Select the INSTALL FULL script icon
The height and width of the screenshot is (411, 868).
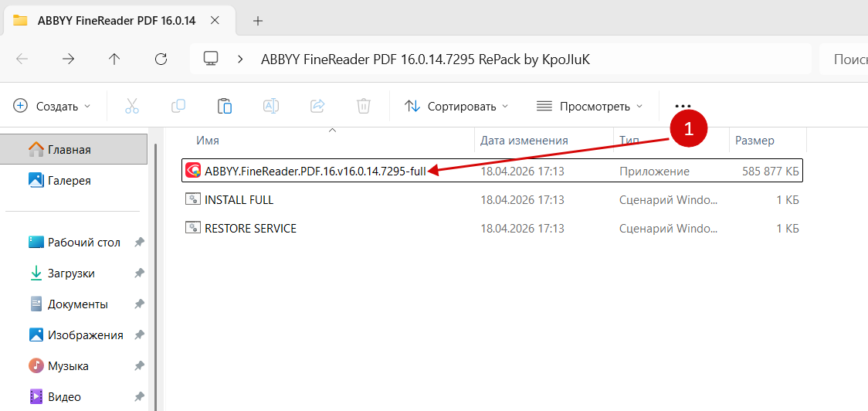coord(193,199)
